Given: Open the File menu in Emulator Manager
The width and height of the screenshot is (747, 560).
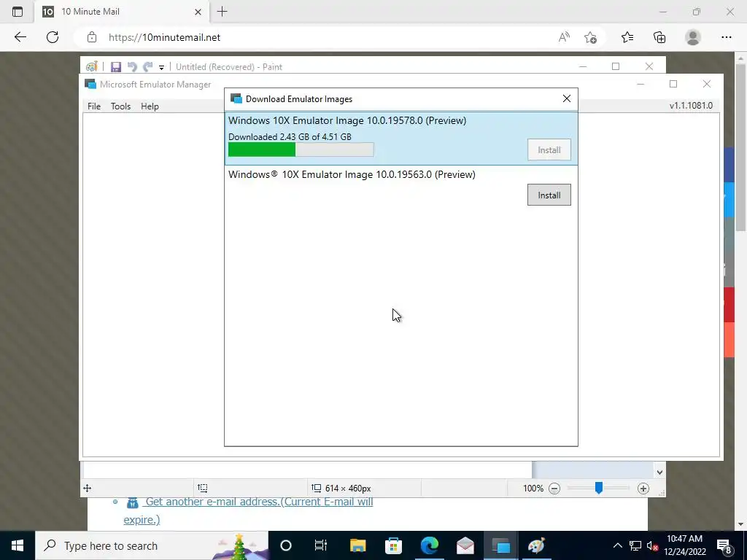Looking at the screenshot, I should [x=94, y=106].
